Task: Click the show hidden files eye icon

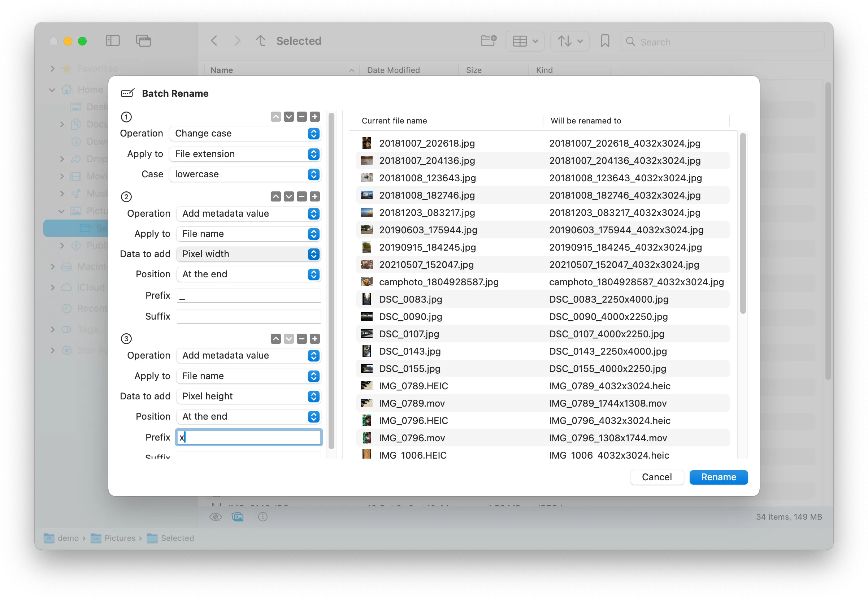Action: (216, 517)
